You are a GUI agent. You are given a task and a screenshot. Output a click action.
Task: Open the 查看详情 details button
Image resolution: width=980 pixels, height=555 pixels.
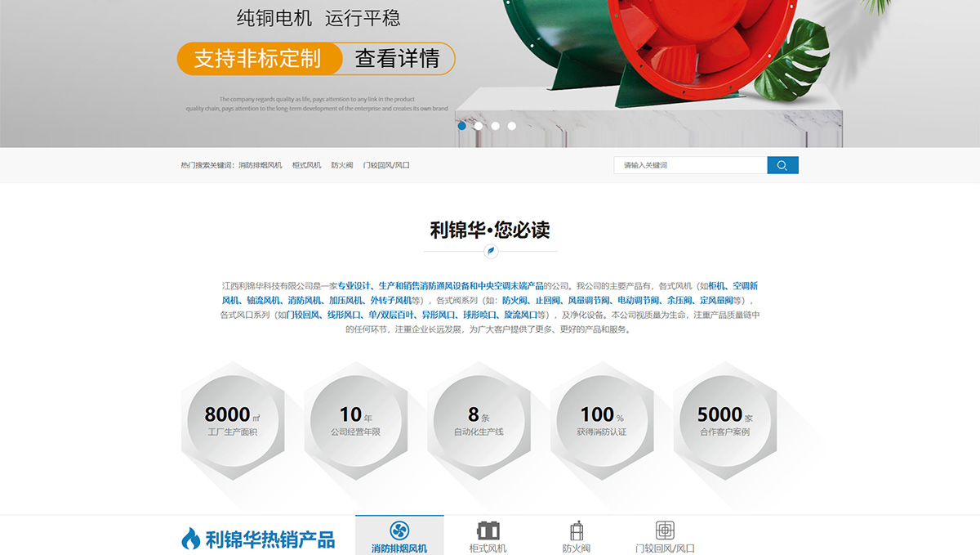[399, 59]
